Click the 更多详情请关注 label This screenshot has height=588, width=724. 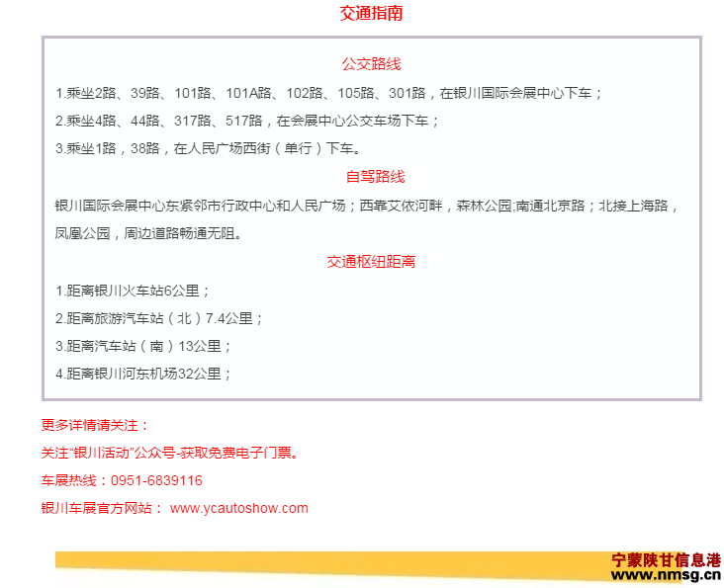(94, 425)
